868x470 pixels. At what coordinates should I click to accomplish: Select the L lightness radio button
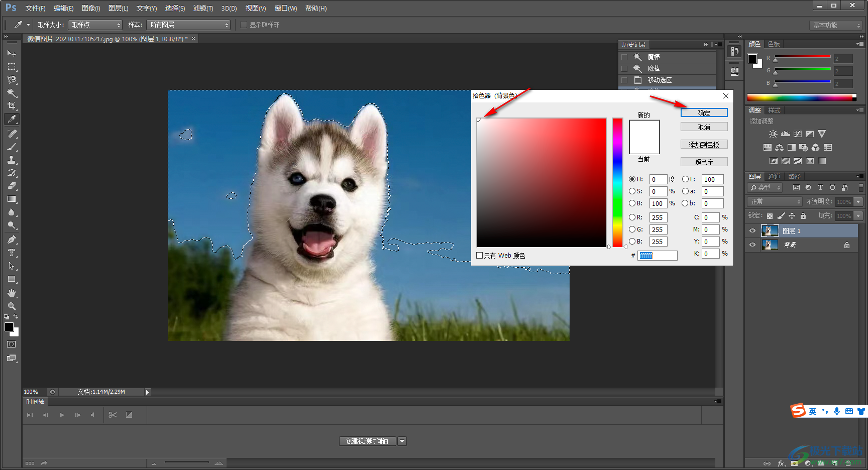(685, 179)
